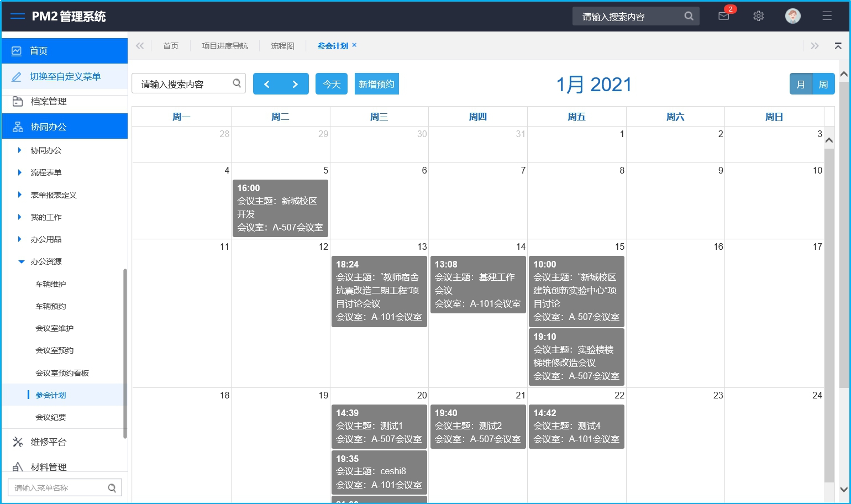The width and height of the screenshot is (851, 504).
Task: Toggle sidebar with top-left hamburger icon
Action: tap(18, 16)
